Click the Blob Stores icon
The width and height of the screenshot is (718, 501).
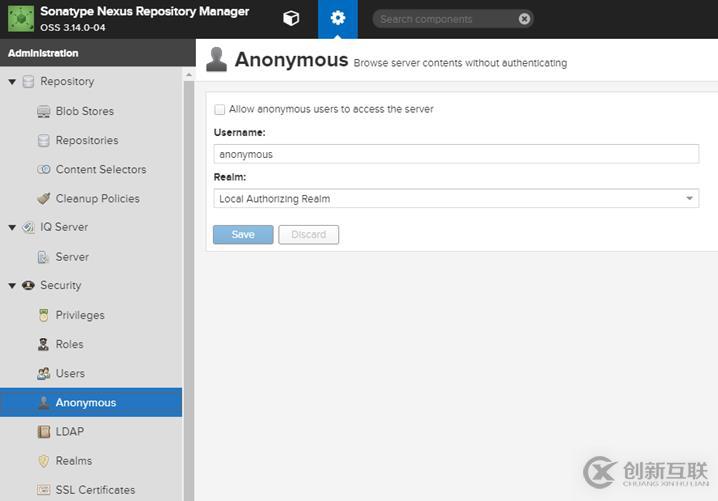44,111
